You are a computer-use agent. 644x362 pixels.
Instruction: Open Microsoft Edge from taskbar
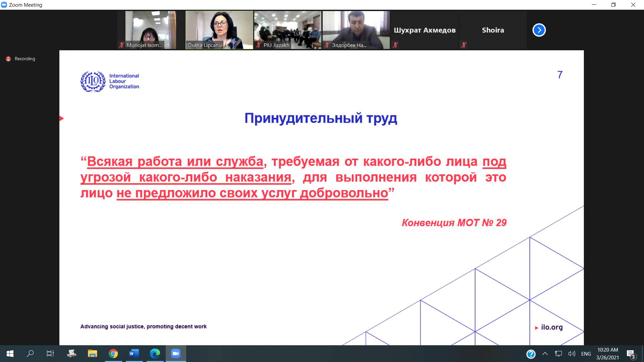155,354
